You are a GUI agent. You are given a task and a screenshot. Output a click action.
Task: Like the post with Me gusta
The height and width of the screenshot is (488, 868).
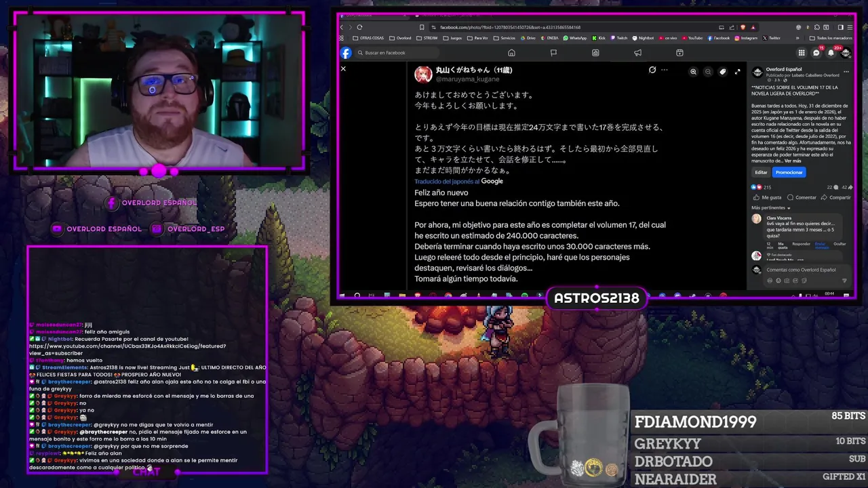pyautogui.click(x=768, y=197)
